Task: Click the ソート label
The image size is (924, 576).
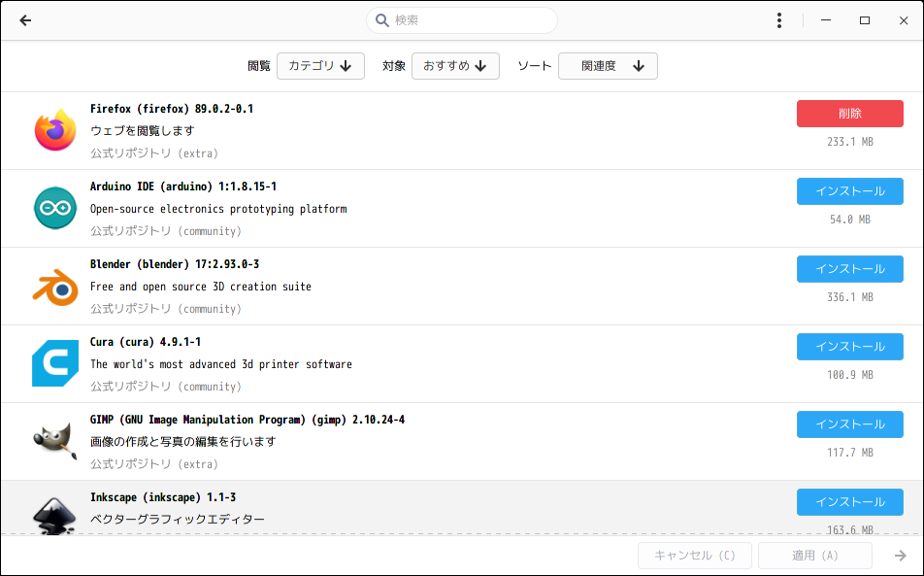Action: tap(535, 66)
